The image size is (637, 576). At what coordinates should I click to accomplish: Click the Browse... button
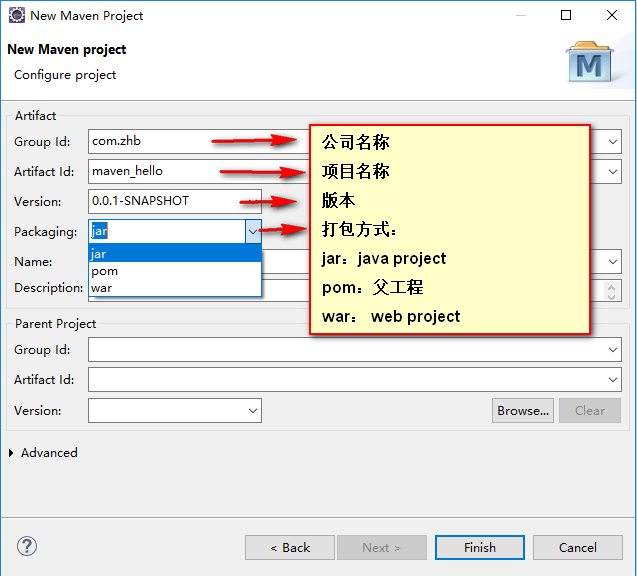pos(522,410)
